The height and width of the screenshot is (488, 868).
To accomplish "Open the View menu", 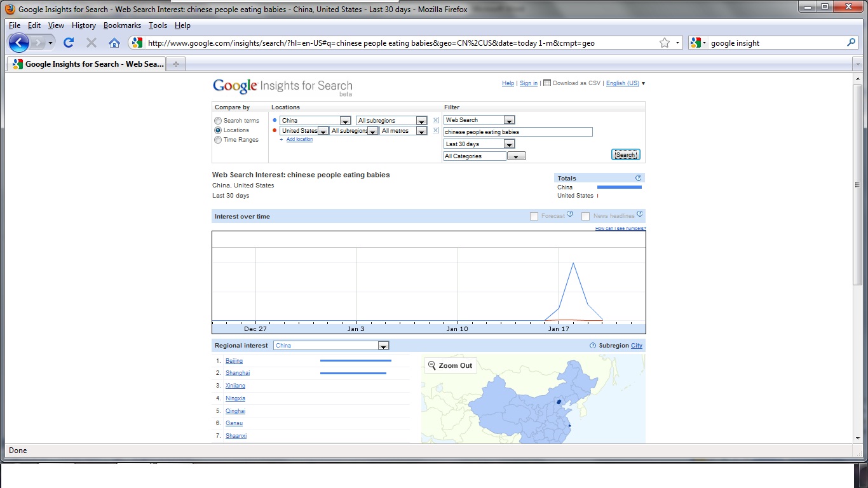I will click(56, 25).
